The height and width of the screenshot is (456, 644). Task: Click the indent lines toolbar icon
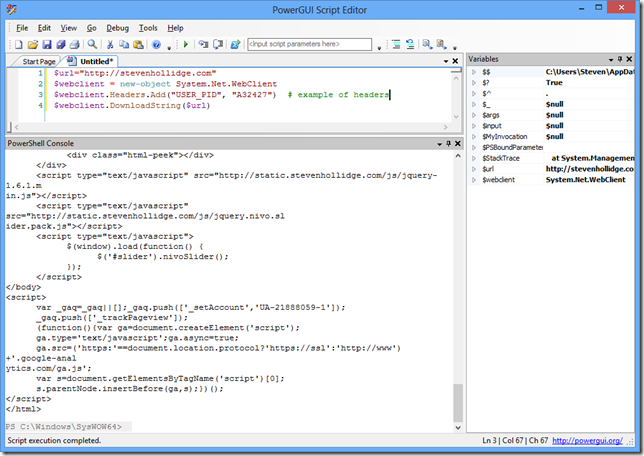pyautogui.click(x=396, y=44)
